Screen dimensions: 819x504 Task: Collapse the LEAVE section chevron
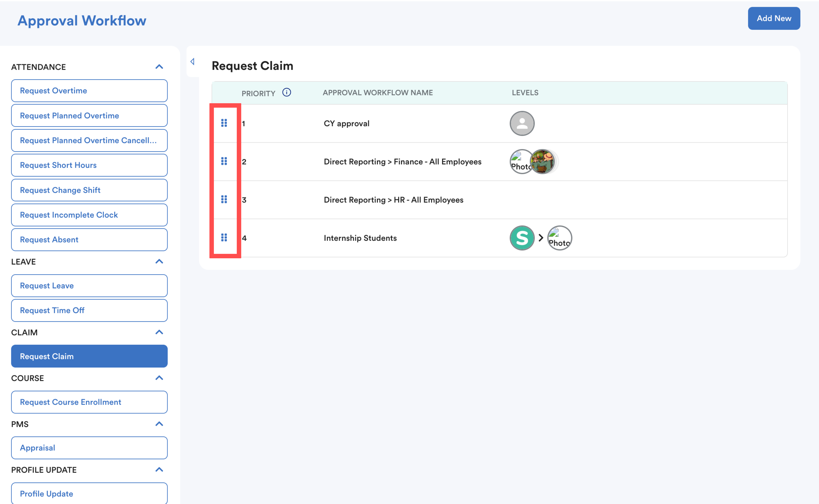(x=159, y=262)
